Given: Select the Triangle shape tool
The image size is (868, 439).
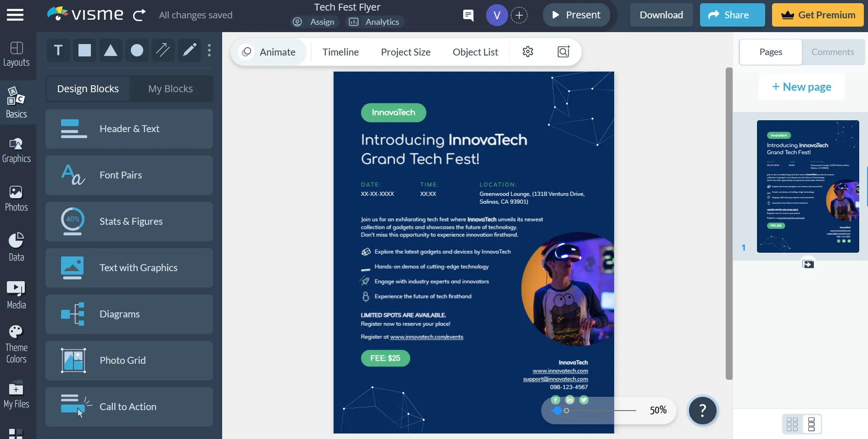Looking at the screenshot, I should click(x=111, y=50).
